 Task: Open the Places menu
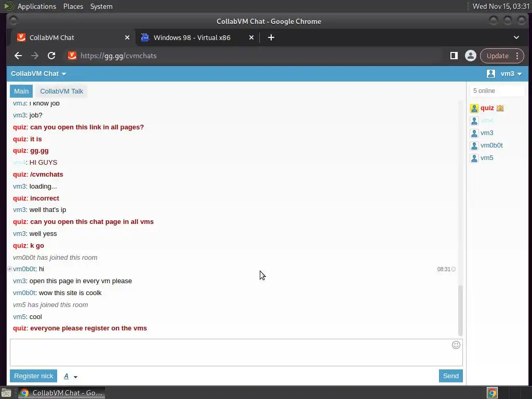(x=73, y=6)
